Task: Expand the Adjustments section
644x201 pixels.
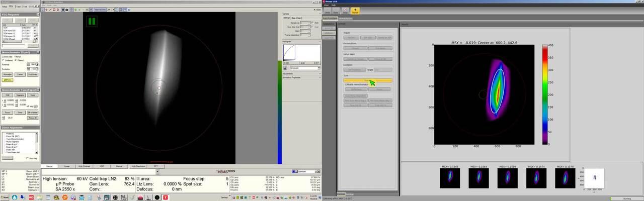Action: (301, 73)
